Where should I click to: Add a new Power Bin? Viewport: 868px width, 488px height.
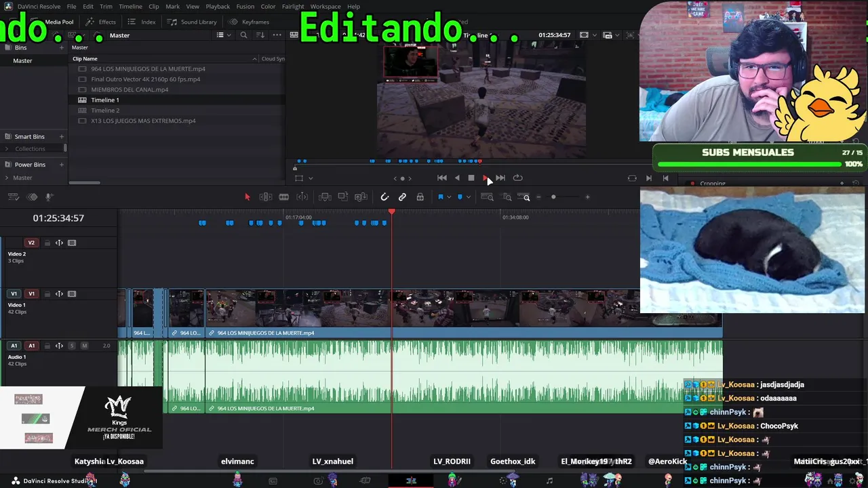62,165
